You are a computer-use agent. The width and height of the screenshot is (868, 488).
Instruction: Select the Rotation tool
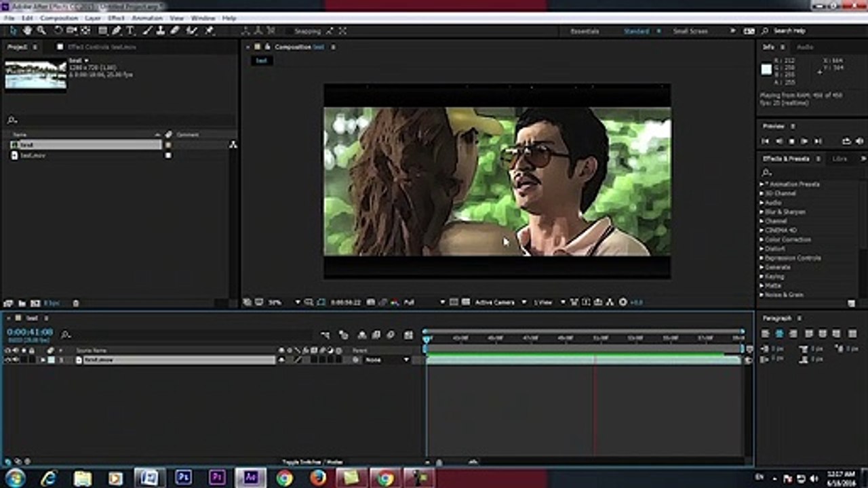click(x=58, y=30)
